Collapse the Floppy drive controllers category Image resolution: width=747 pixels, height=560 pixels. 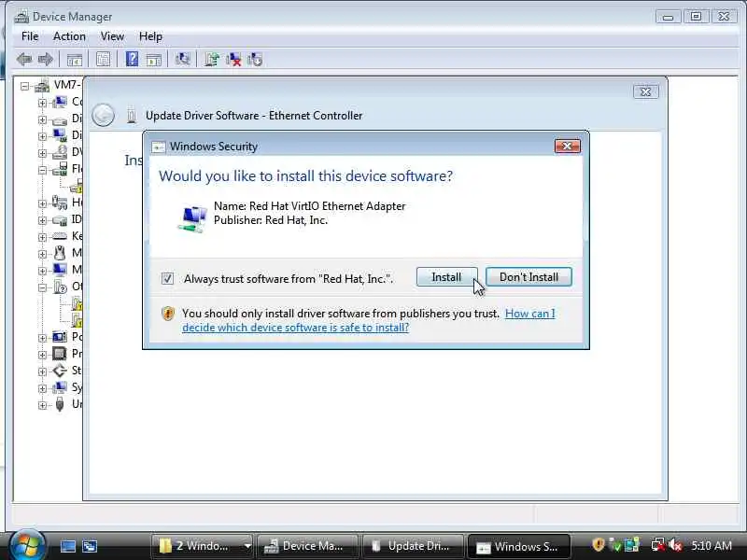[x=42, y=170]
